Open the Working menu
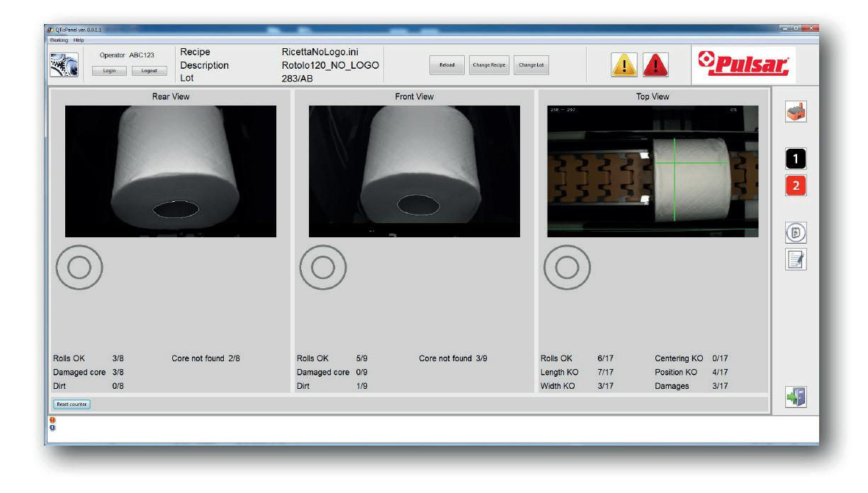868x493 pixels. click(57, 40)
